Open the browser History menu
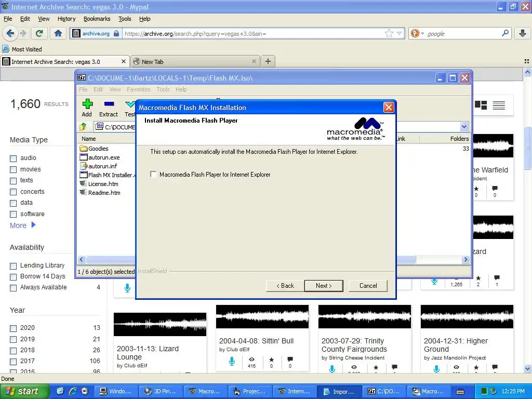This screenshot has height=399, width=532. click(66, 19)
